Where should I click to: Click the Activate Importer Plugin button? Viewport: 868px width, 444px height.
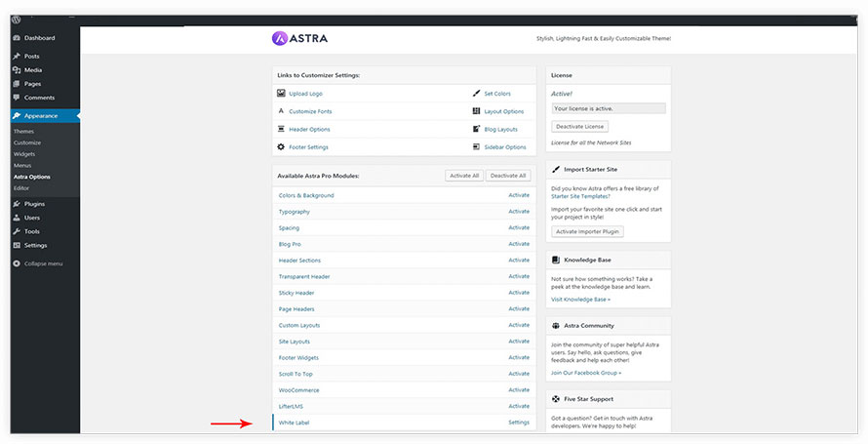click(x=587, y=231)
